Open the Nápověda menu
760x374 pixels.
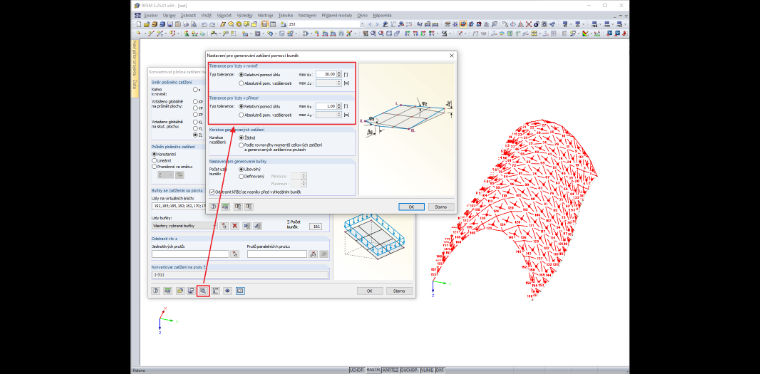[x=382, y=16]
